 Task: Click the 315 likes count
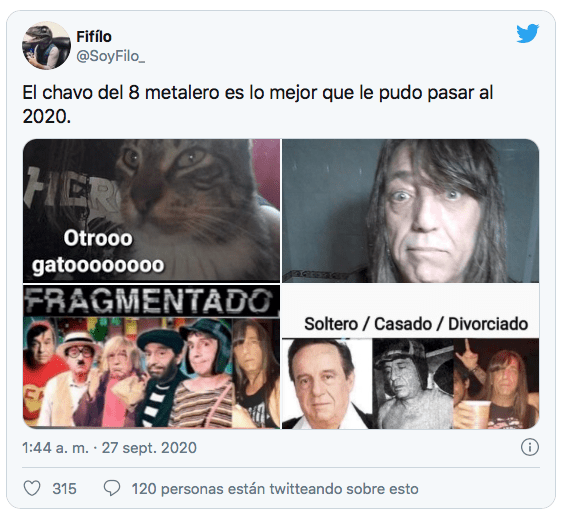tap(65, 489)
